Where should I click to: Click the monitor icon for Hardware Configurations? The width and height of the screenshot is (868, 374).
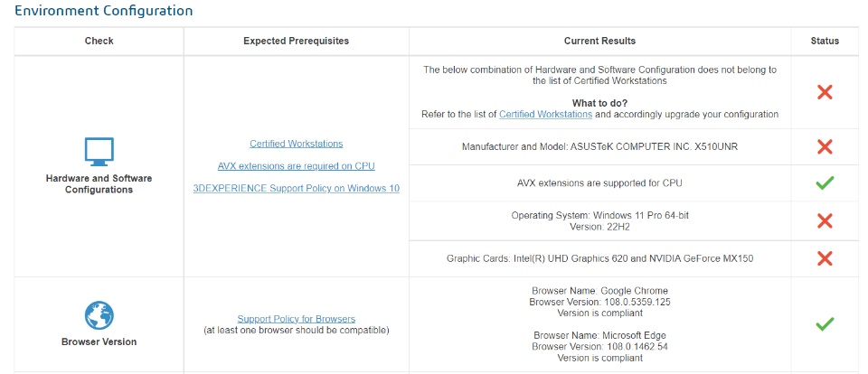(x=99, y=151)
